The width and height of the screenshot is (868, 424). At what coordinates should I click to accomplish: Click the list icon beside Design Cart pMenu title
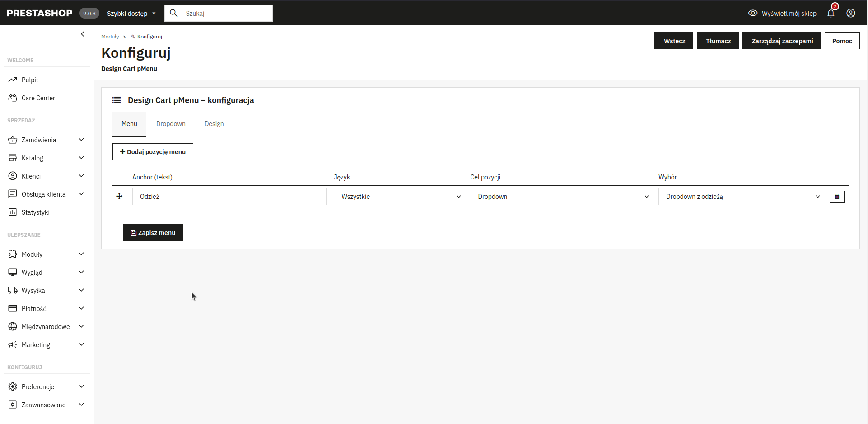coord(117,100)
